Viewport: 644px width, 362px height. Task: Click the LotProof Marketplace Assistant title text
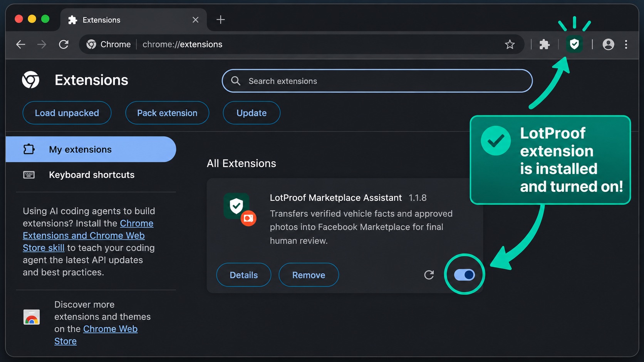pos(335,198)
